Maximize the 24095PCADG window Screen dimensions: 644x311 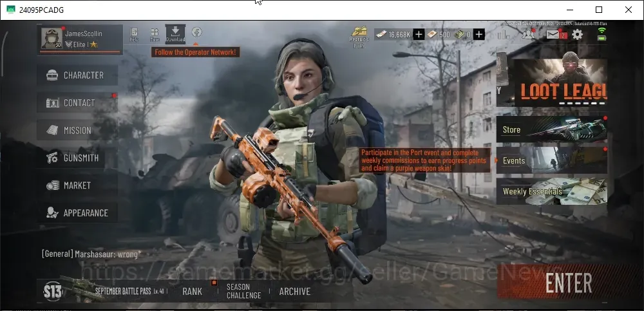(x=599, y=10)
